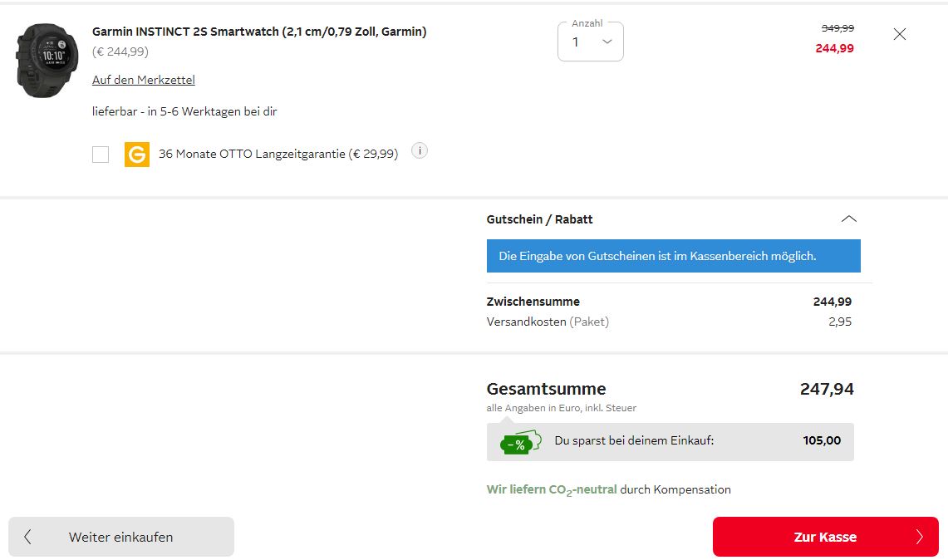Click the green discount percent icon

[x=519, y=443]
